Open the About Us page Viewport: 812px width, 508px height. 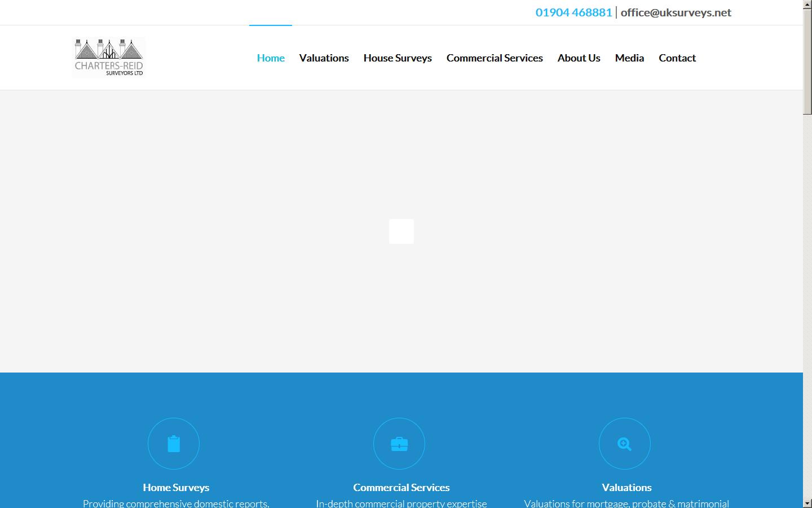(579, 58)
